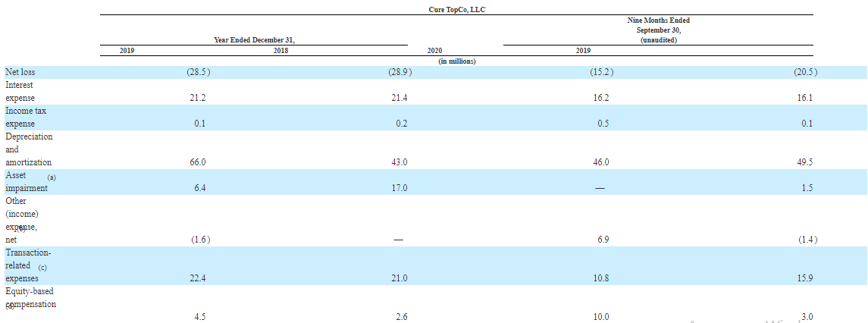
Task: Select Equity-based compensation row label
Action: [x=30, y=297]
